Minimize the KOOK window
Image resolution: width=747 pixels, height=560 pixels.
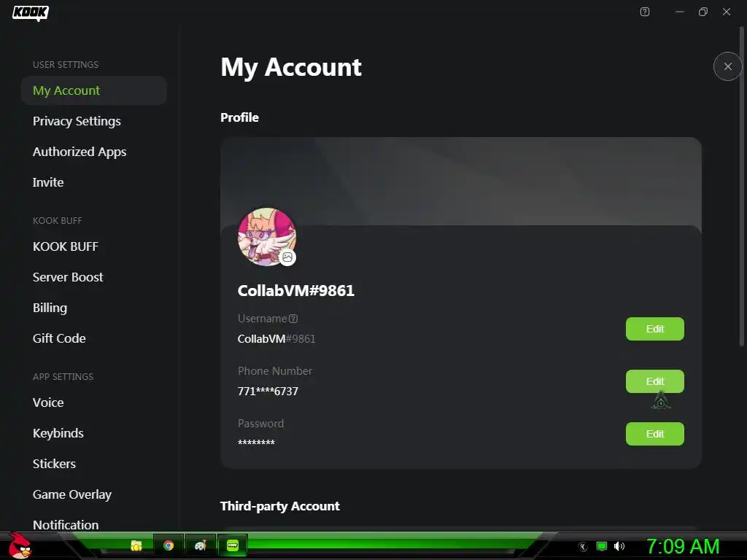(x=680, y=12)
